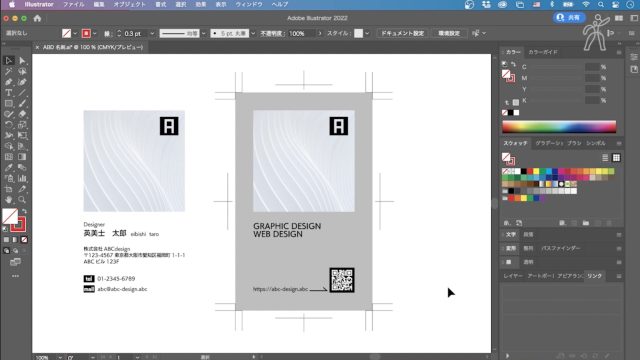Click opacity 100% input field

[x=301, y=33]
